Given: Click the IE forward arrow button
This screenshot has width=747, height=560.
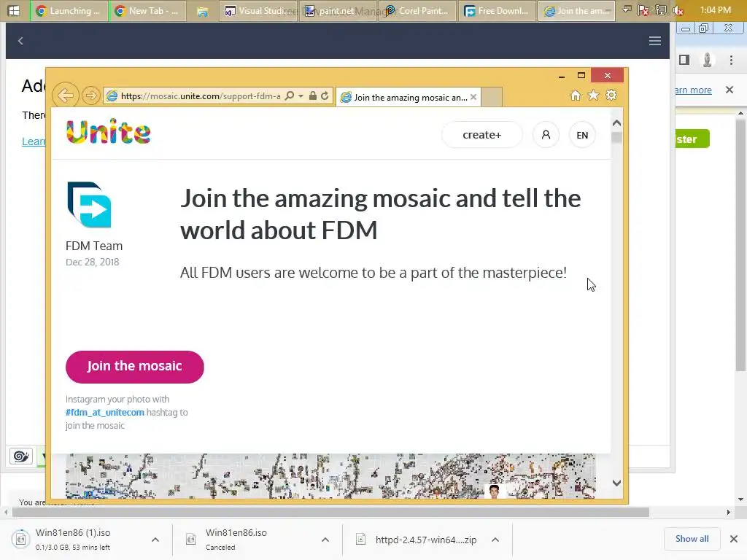Looking at the screenshot, I should pos(90,96).
